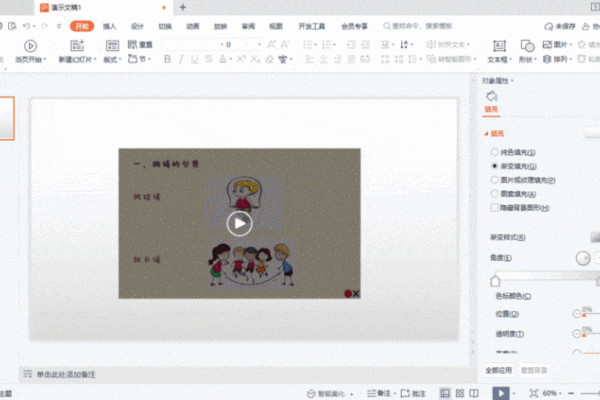Click the Fill bucket icon in properties panel

(491, 95)
